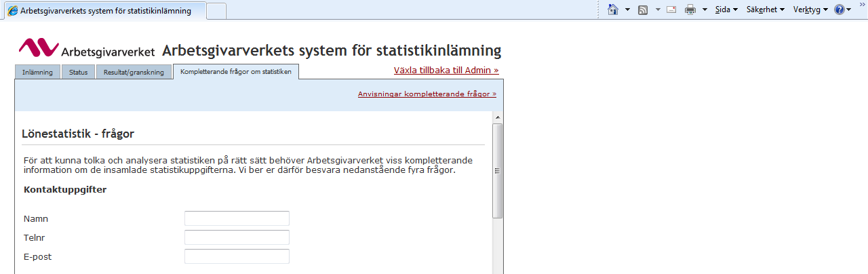Click the RSS feeds icon
Viewport: 868px width, 274px height.
(643, 9)
